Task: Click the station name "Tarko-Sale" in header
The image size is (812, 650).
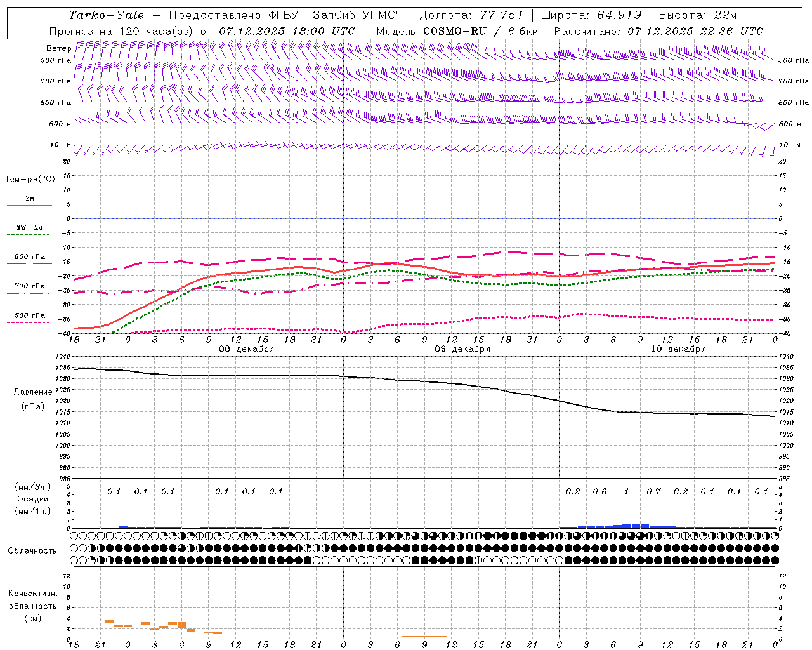Action: (107, 15)
